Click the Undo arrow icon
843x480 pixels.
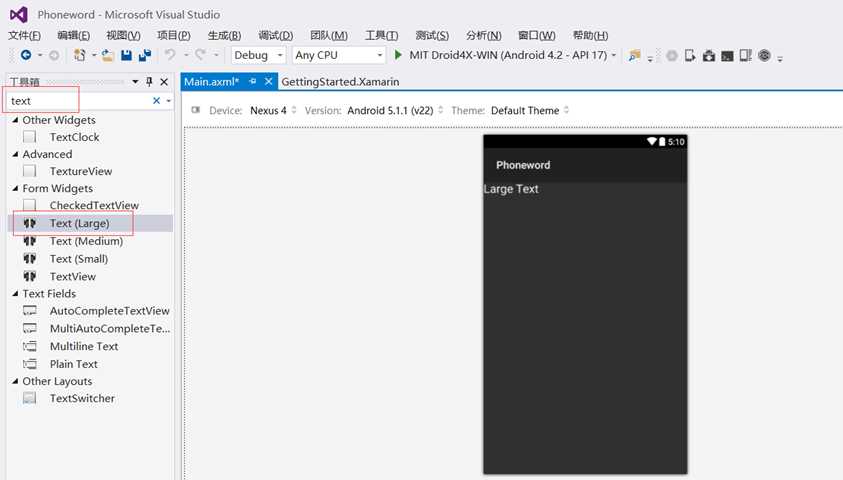pos(170,55)
